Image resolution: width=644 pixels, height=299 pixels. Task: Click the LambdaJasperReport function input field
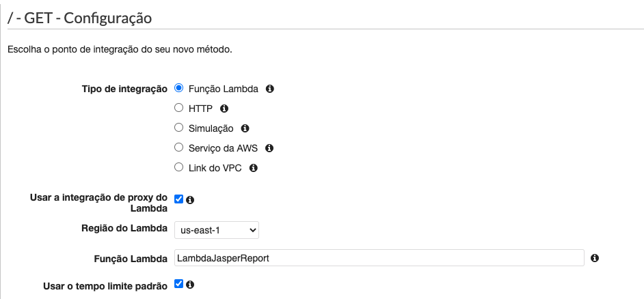pyautogui.click(x=379, y=258)
